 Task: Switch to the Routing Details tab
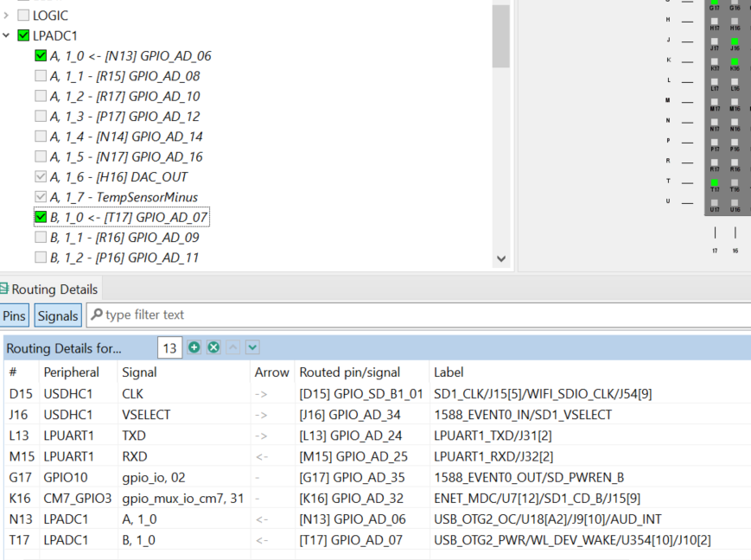coord(52,290)
